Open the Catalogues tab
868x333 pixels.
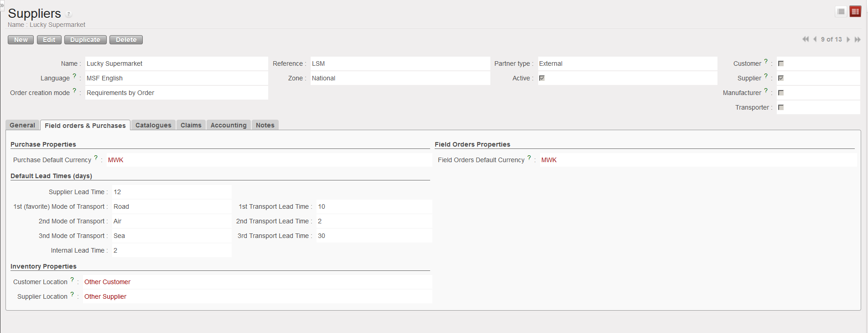[153, 125]
